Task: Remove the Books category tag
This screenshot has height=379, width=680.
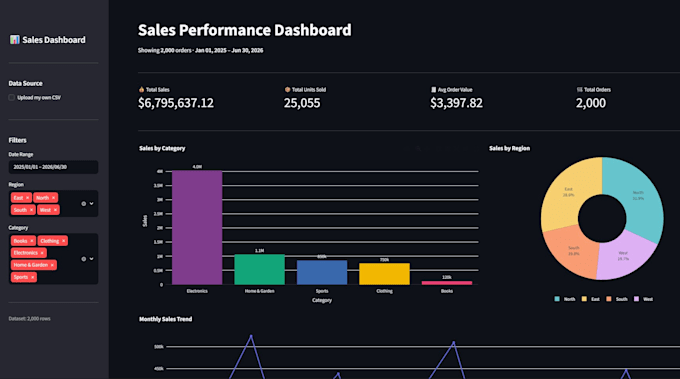Action: pos(32,241)
